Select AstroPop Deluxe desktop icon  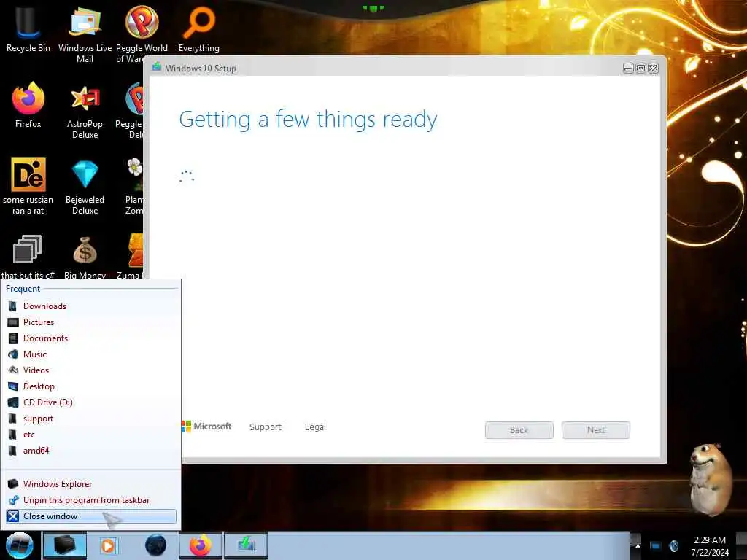click(x=85, y=111)
